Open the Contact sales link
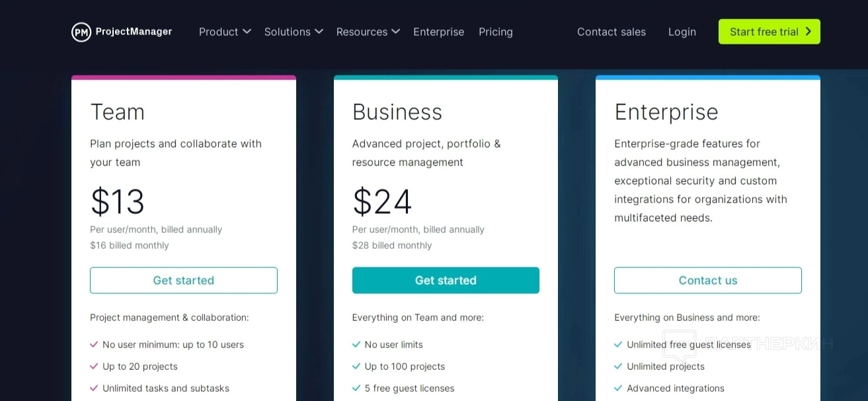Screen dimensions: 868x401 (611, 32)
